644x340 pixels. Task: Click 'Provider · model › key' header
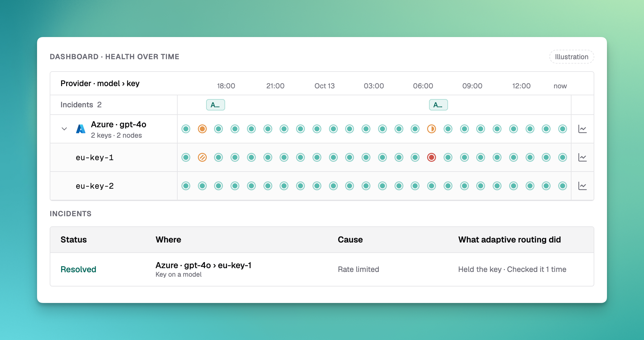[100, 83]
